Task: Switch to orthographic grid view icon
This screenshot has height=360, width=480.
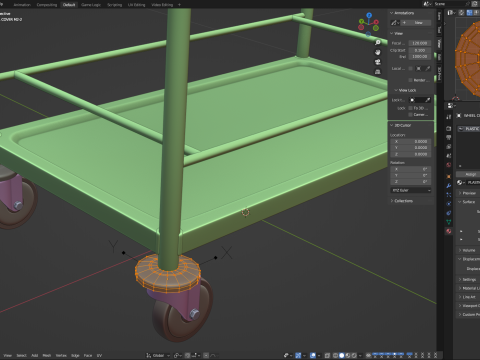Action: [x=378, y=72]
